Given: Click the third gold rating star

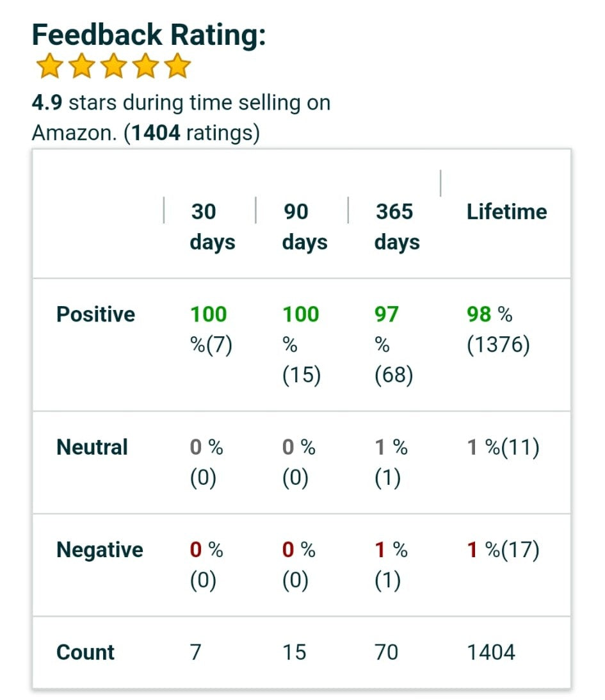Looking at the screenshot, I should tap(113, 67).
